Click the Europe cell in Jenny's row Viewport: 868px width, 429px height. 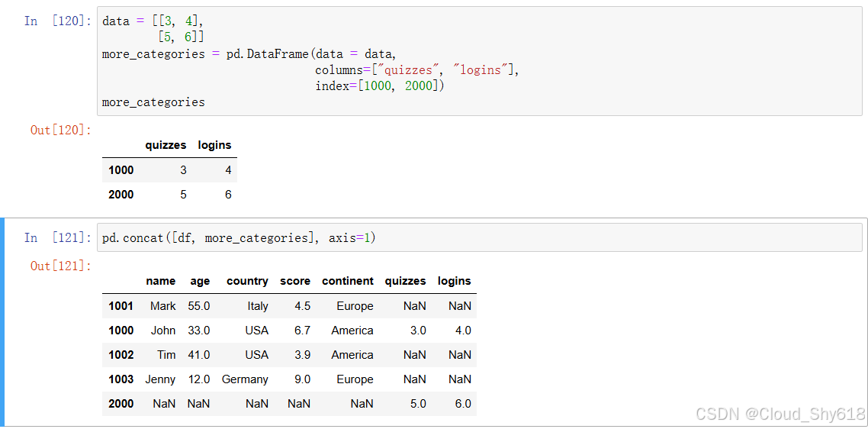(x=355, y=379)
